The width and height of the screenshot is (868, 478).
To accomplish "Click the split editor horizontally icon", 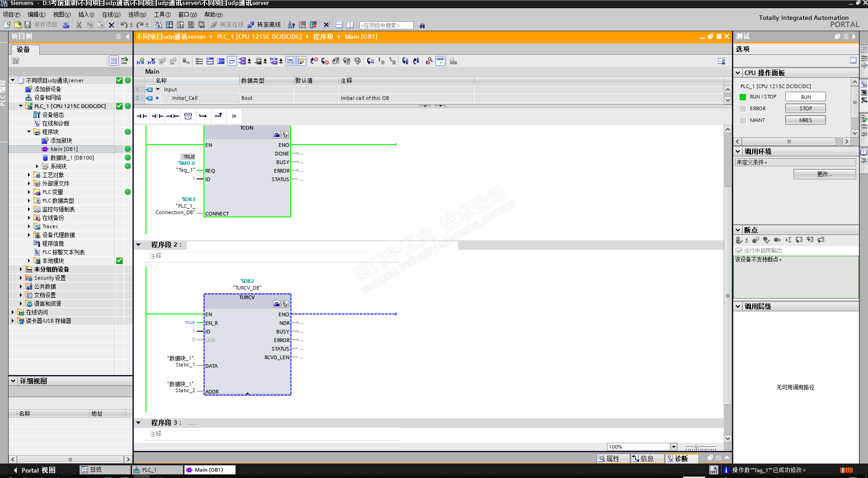I will coord(339,25).
